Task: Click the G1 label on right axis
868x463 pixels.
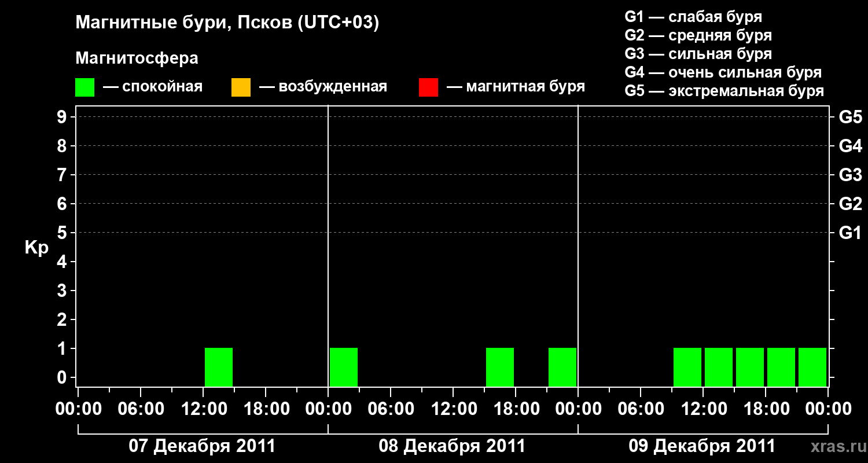Action: click(851, 233)
